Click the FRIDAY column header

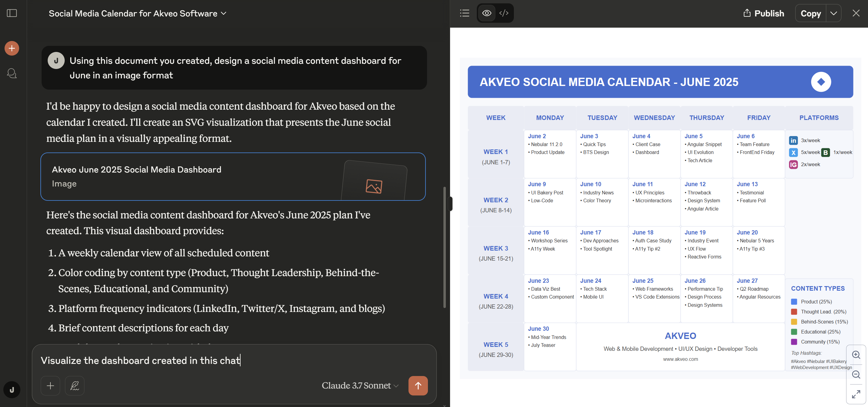[758, 118]
